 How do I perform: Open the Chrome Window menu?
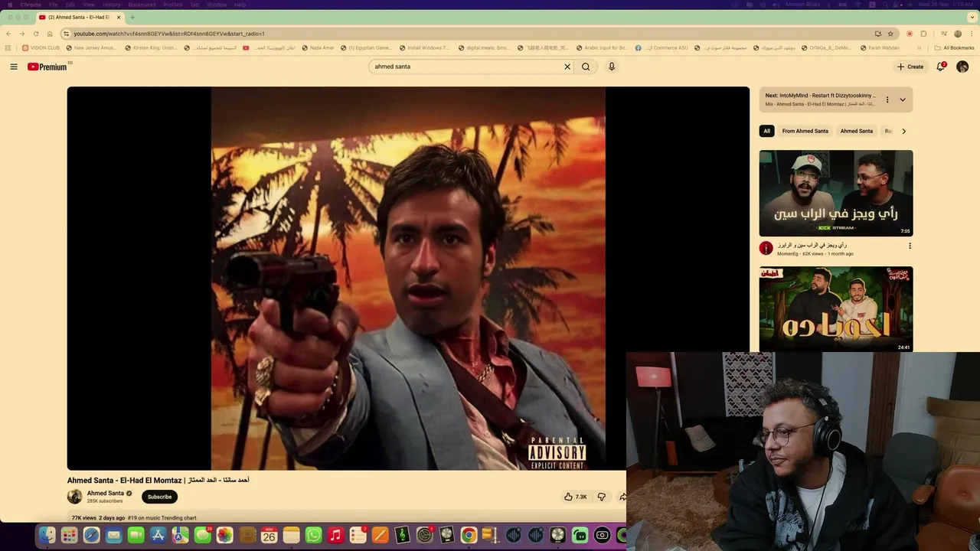coord(217,5)
